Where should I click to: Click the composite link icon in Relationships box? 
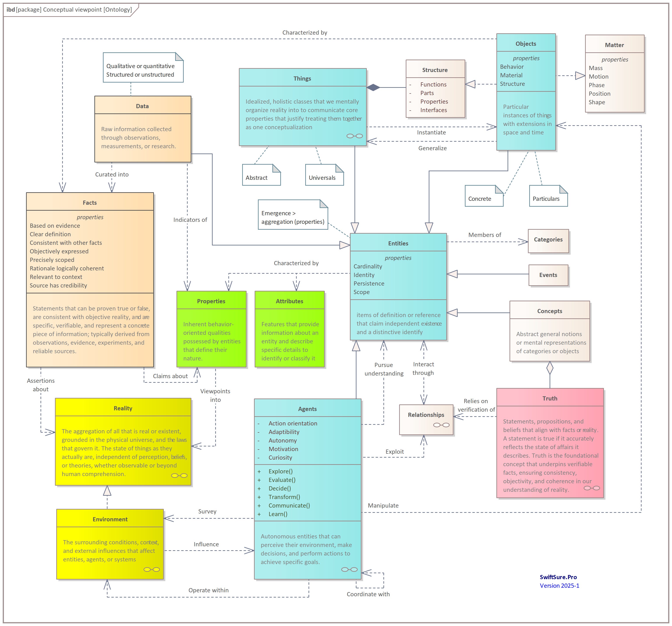441,425
